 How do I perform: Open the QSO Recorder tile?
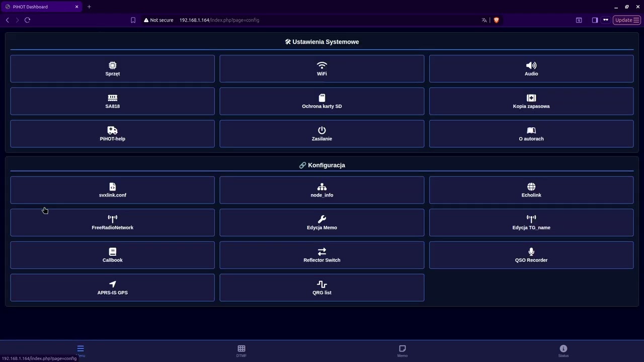tap(531, 255)
